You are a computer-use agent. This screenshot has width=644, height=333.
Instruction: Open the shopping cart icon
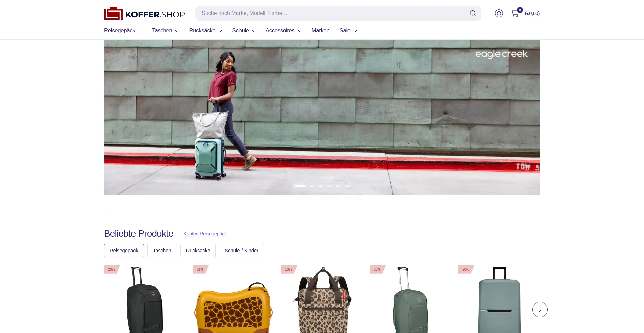[515, 13]
